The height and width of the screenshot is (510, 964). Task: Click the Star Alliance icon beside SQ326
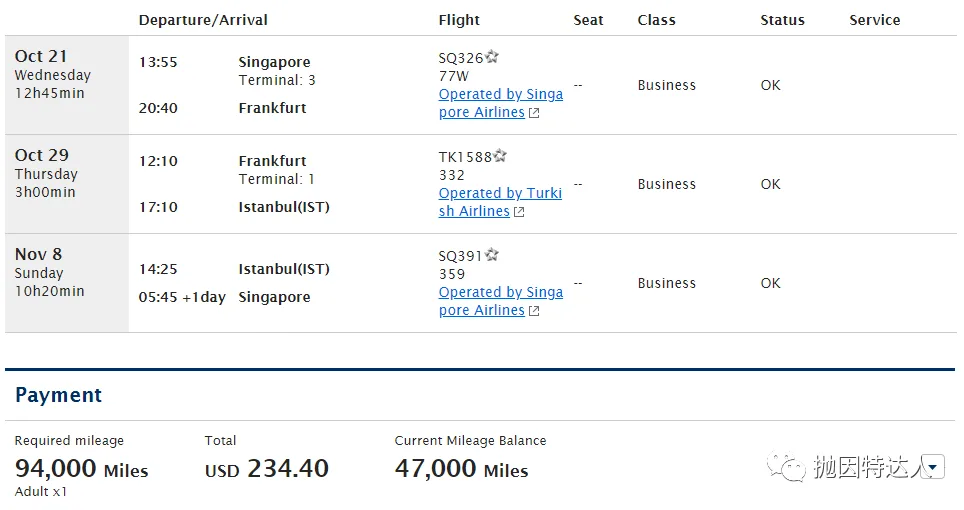[492, 58]
